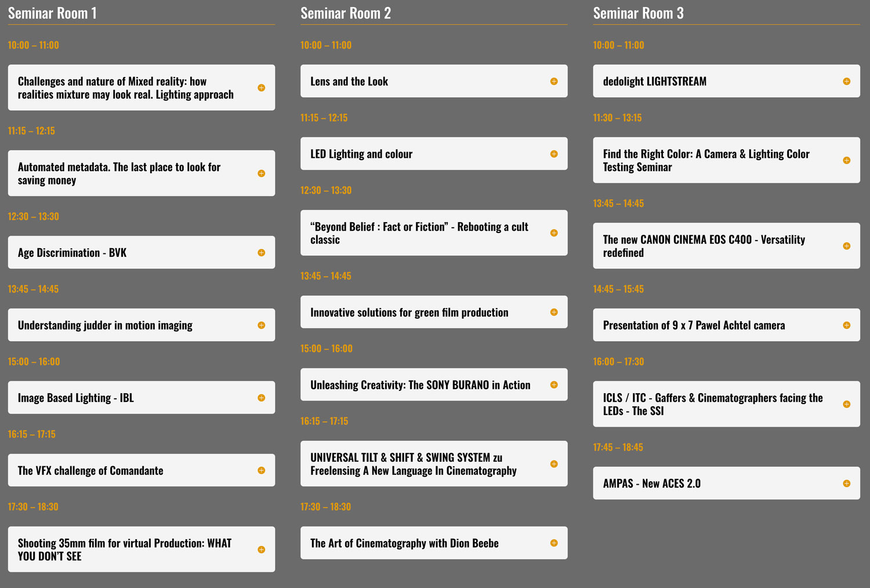Expand the Lens and the Look session plus icon
The height and width of the screenshot is (588, 870).
coord(554,81)
